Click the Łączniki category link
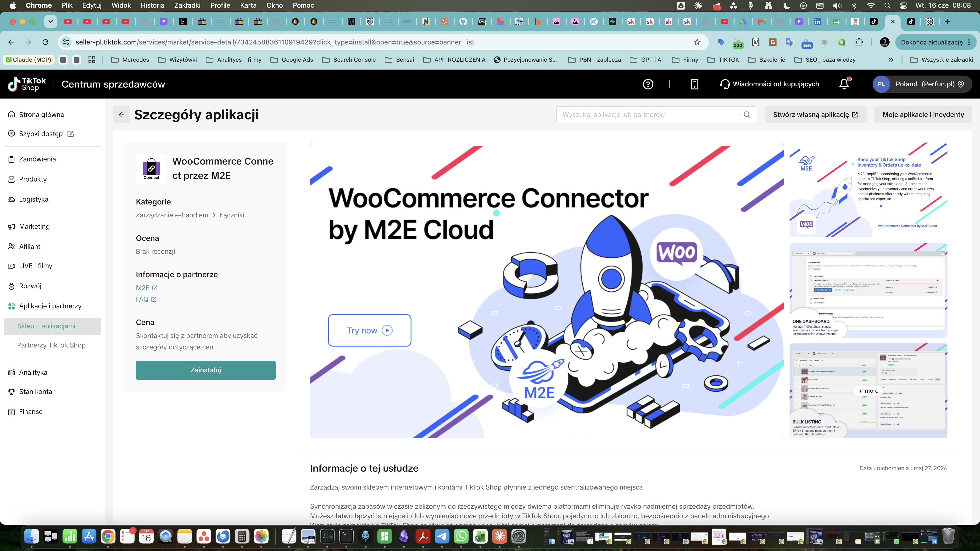The height and width of the screenshot is (551, 980). coord(232,215)
